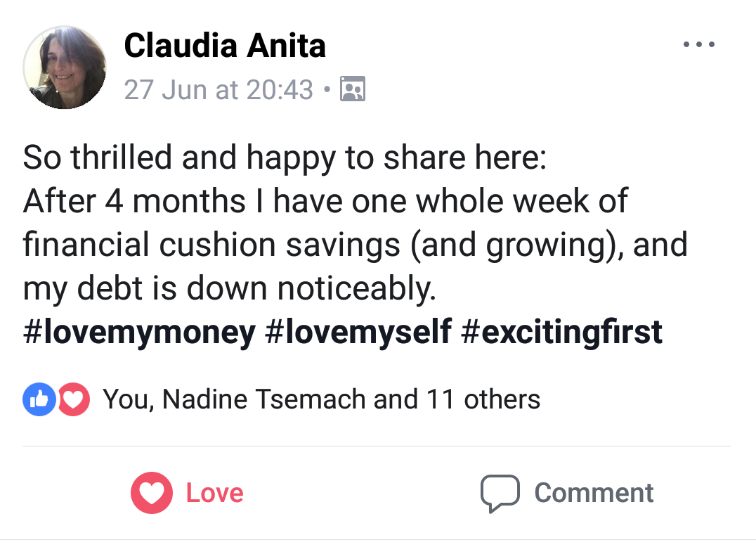Click the line "So thrilled and happy to share here"
Screen dimensions: 756x540
(x=284, y=157)
